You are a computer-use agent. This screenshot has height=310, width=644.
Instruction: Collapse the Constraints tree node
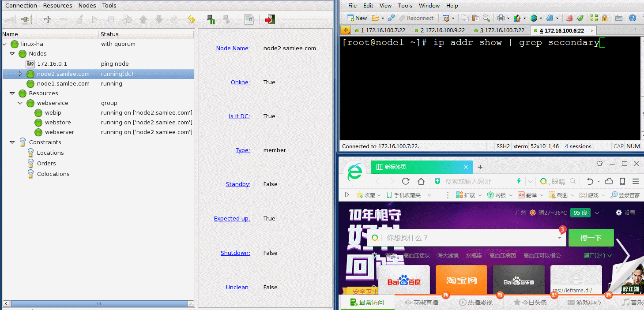(x=12, y=142)
